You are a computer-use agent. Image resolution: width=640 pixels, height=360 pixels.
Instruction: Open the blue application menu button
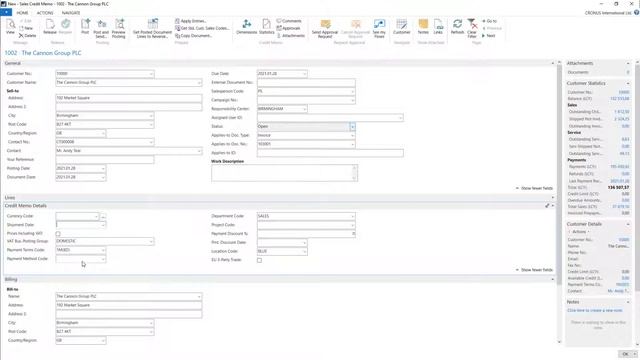tap(6, 13)
